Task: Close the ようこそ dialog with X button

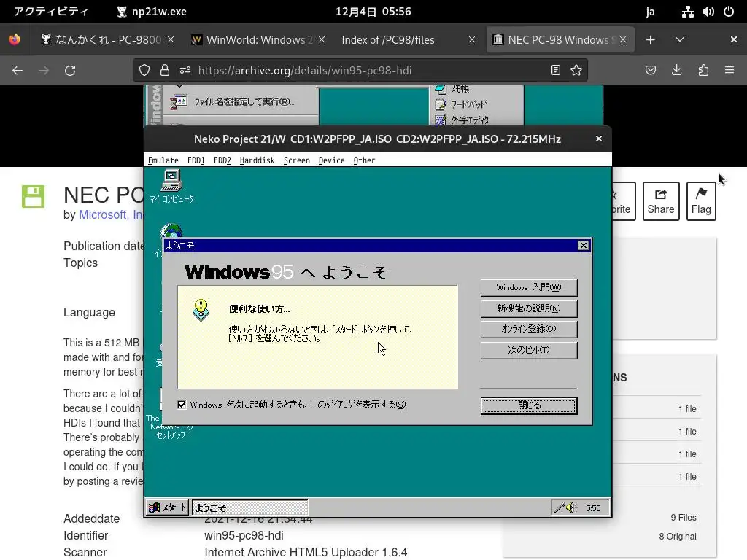Action: pos(583,245)
